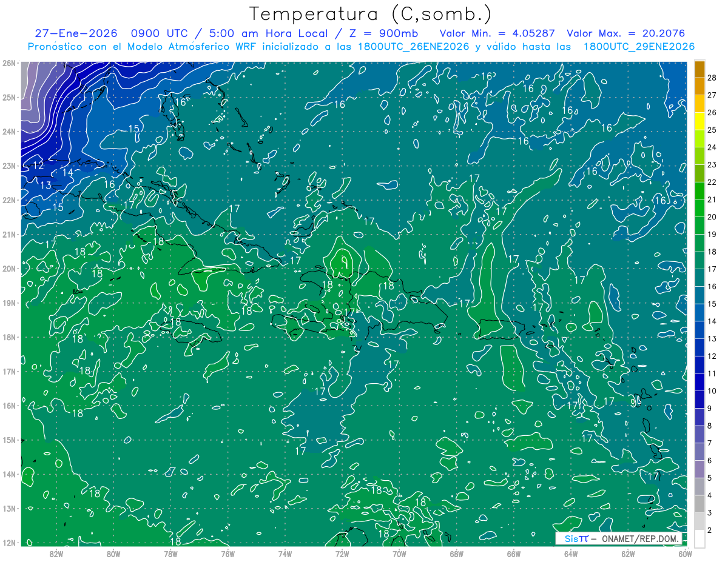
Task: Click legend value 9
Action: [x=710, y=409]
